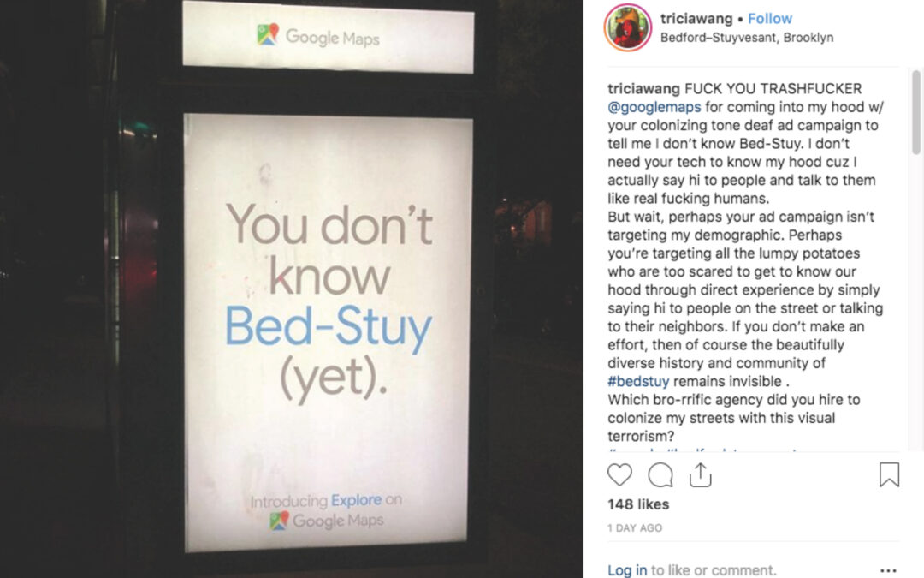Share the post via share icon

(700, 474)
